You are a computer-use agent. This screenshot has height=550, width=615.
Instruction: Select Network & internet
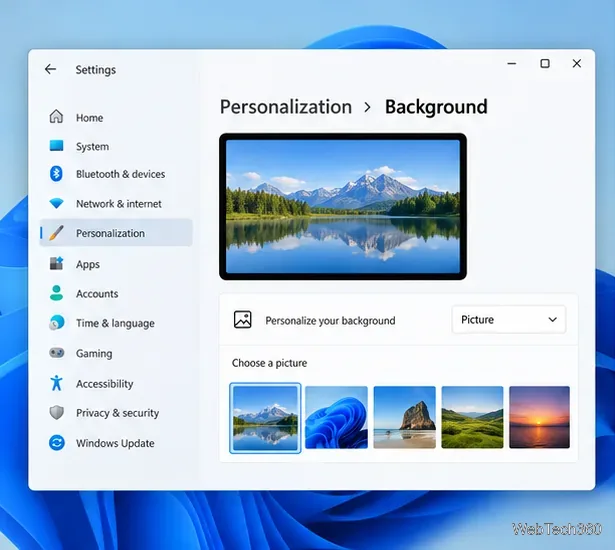pyautogui.click(x=119, y=204)
